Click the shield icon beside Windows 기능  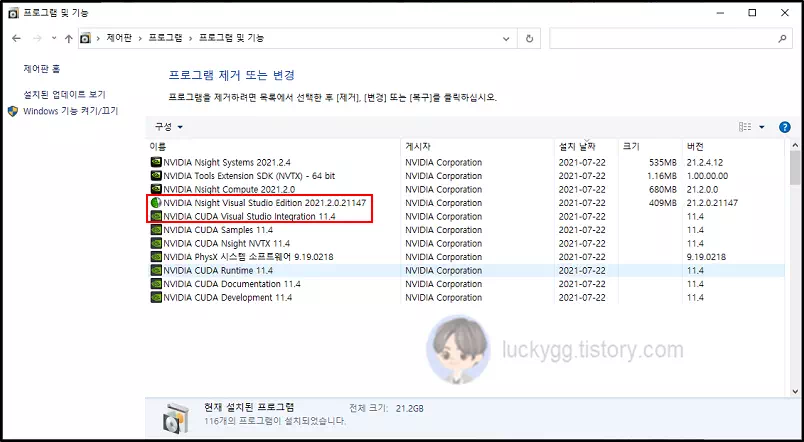click(13, 111)
